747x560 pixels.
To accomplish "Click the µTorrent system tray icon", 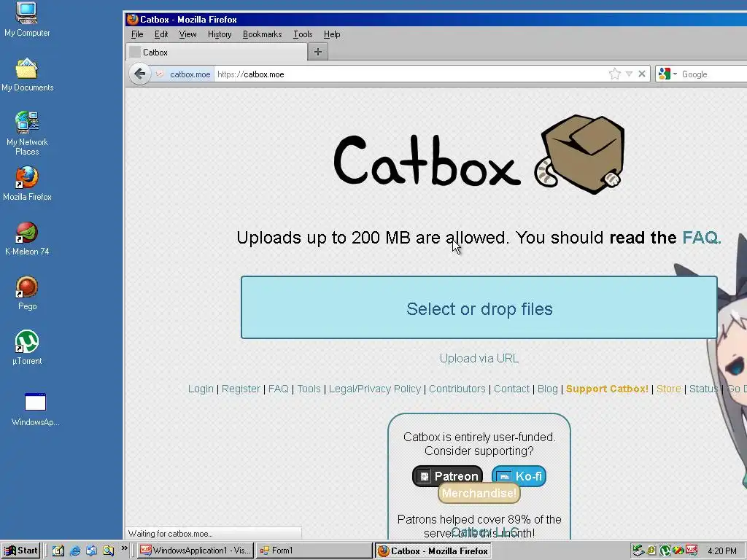I will click(665, 551).
